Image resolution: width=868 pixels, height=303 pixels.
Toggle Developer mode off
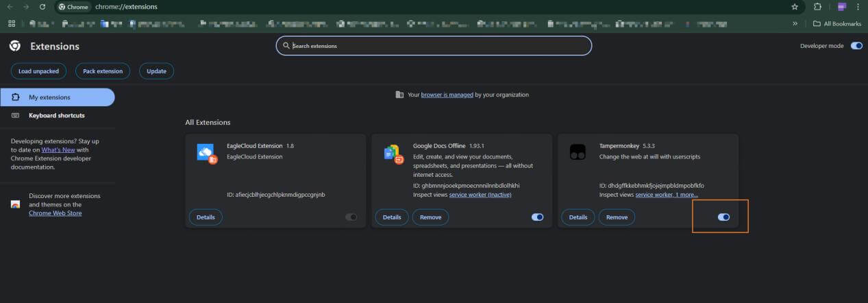tap(856, 46)
